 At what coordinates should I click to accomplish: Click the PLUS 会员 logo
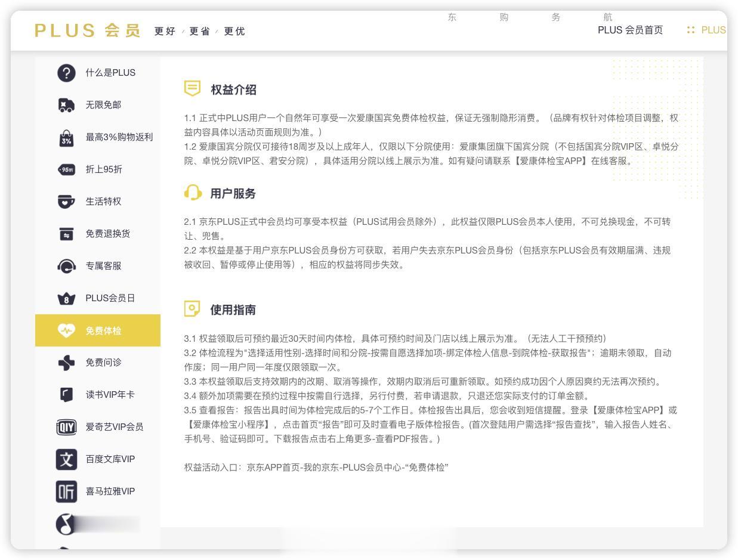88,30
